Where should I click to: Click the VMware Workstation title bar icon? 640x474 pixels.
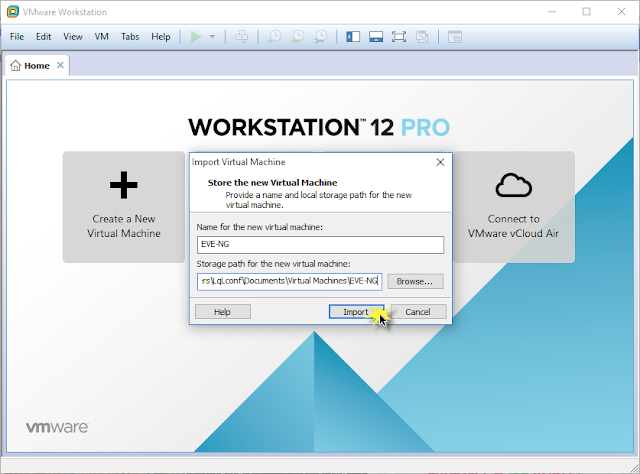tap(13, 12)
